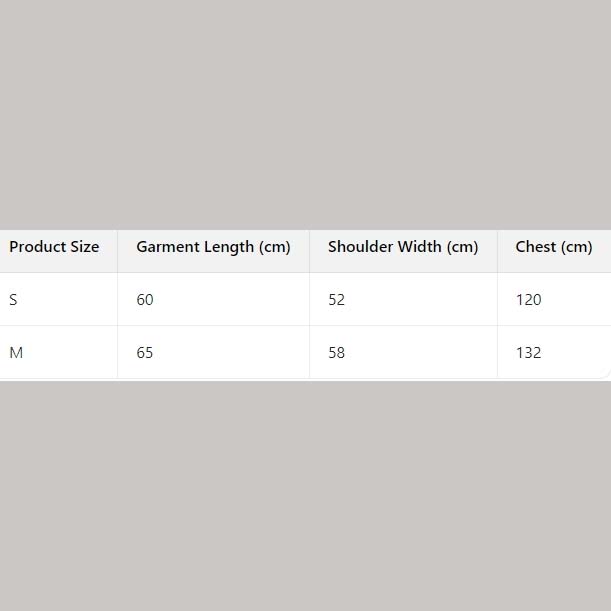Image resolution: width=611 pixels, height=611 pixels.
Task: Select the M size cell
Action: pos(15,353)
